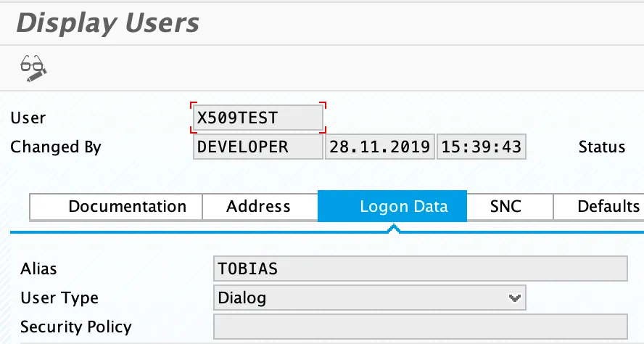This screenshot has height=344, width=644.
Task: Focus the Alias field containing TOBIAS
Action: [x=421, y=269]
